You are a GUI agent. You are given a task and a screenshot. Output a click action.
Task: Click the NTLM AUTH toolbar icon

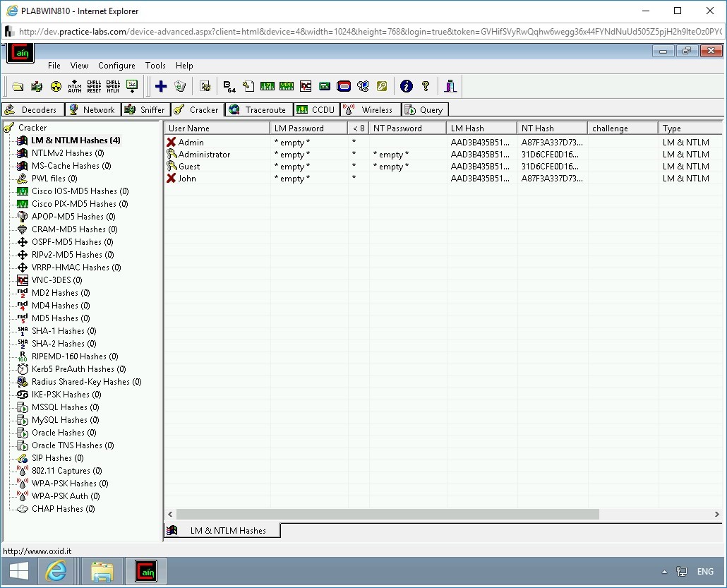pos(74,86)
